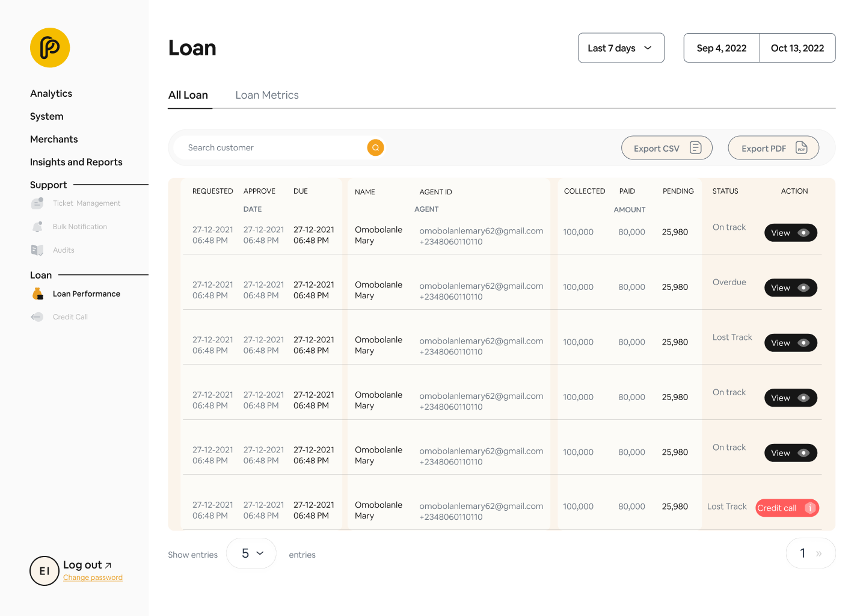Click the Credit Call sidebar icon
Image resolution: width=866 pixels, height=616 pixels.
click(37, 317)
